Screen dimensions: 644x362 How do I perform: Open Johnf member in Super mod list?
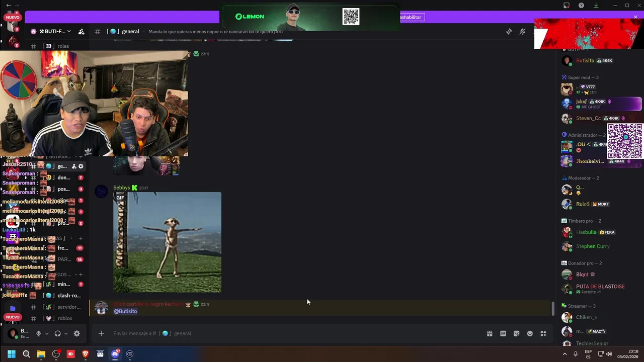point(601,104)
